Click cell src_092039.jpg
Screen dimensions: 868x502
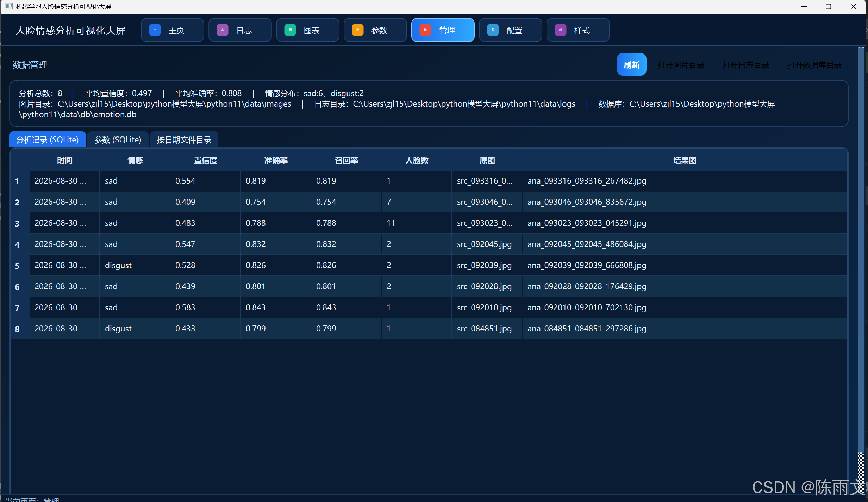coord(487,265)
